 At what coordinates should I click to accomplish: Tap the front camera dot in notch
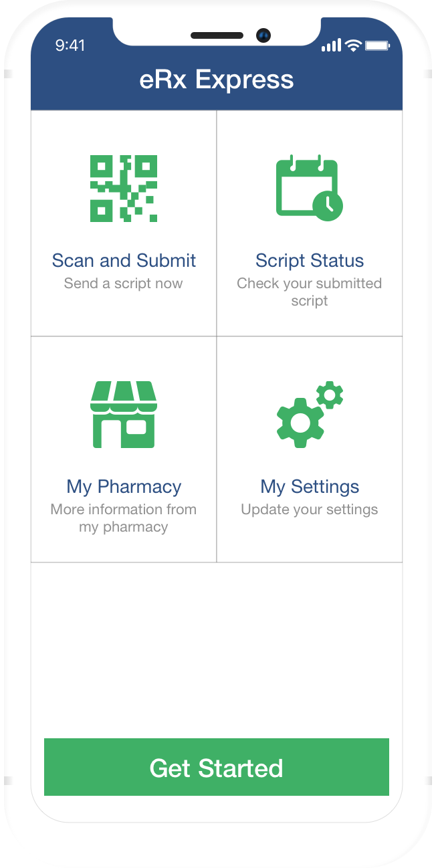point(263,35)
